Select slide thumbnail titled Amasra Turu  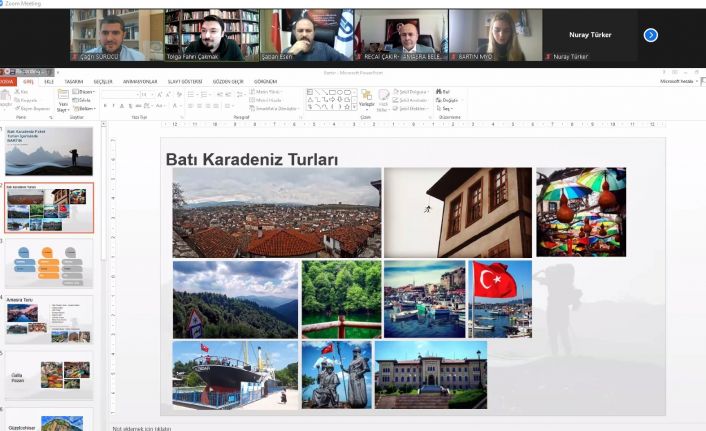[x=49, y=319]
